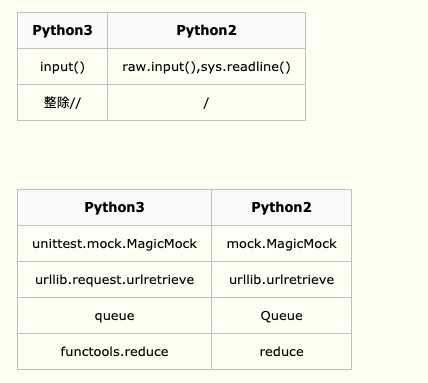428x383 pixels.
Task: Click the Python3 header in first table
Action: tap(62, 30)
